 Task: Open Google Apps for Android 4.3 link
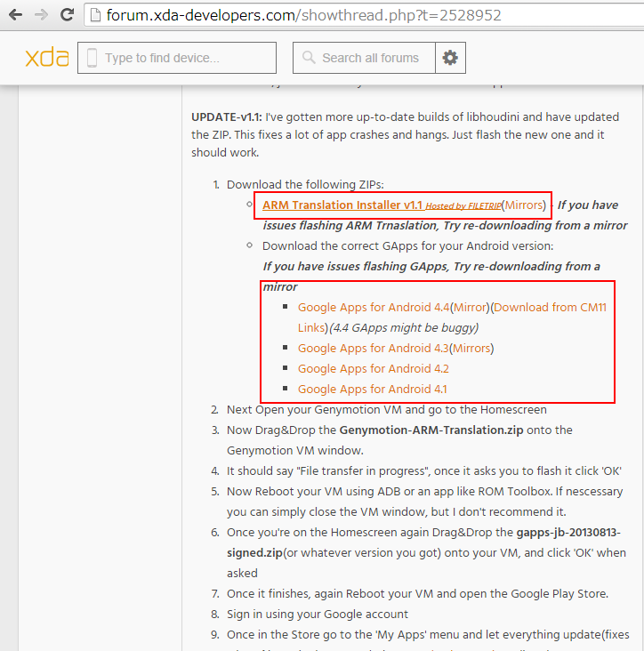(374, 348)
